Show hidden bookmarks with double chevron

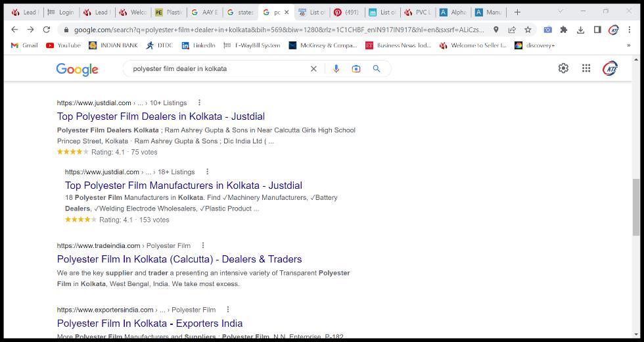(x=628, y=45)
